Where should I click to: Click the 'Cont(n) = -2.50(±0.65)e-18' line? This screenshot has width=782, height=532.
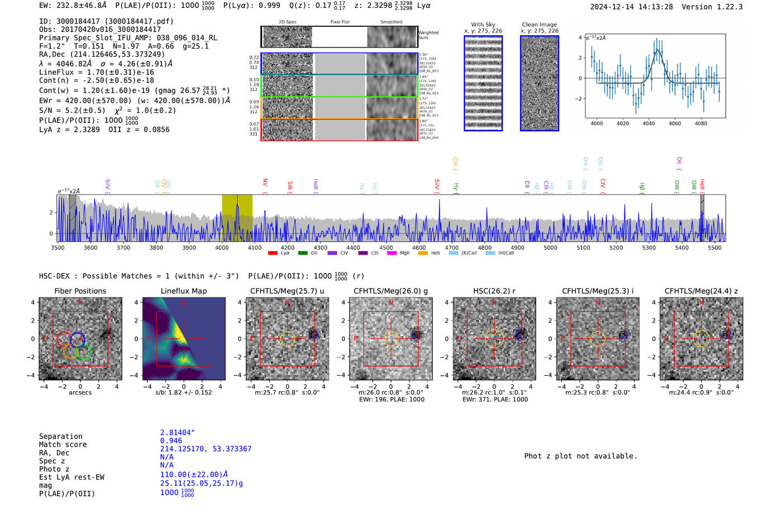point(97,80)
